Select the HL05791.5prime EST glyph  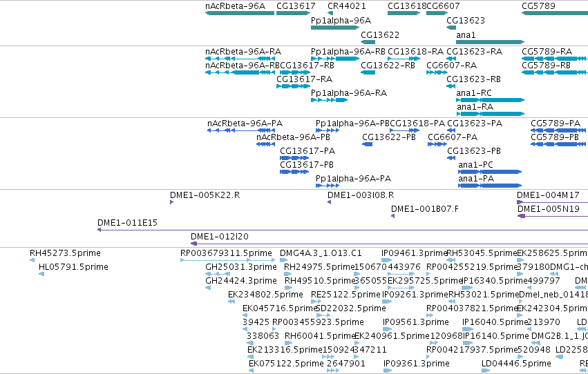click(x=41, y=275)
